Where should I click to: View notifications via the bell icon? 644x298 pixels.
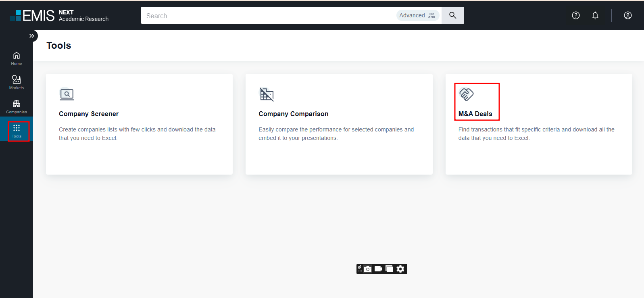pyautogui.click(x=595, y=15)
